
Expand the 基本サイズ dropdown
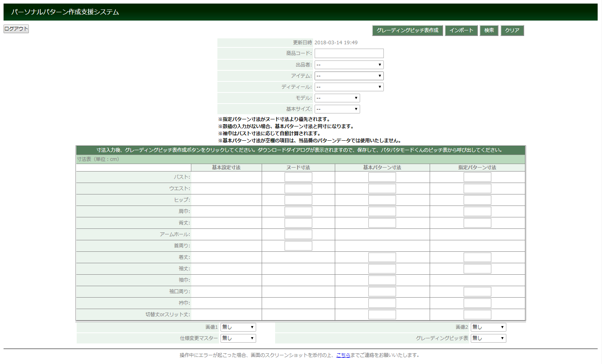[x=337, y=109]
